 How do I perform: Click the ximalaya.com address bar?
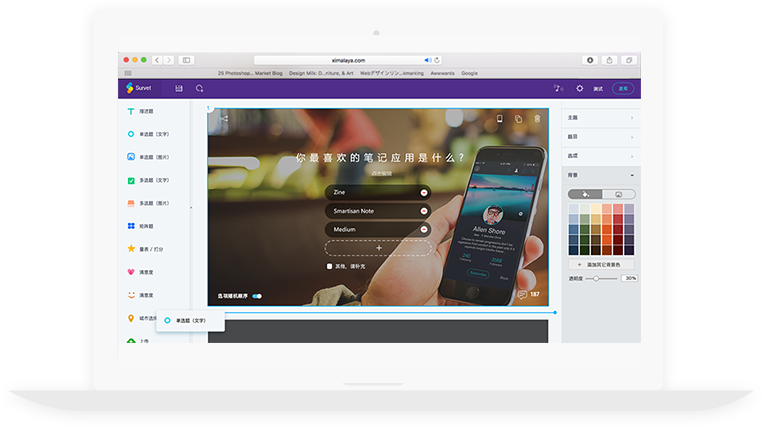pyautogui.click(x=348, y=60)
